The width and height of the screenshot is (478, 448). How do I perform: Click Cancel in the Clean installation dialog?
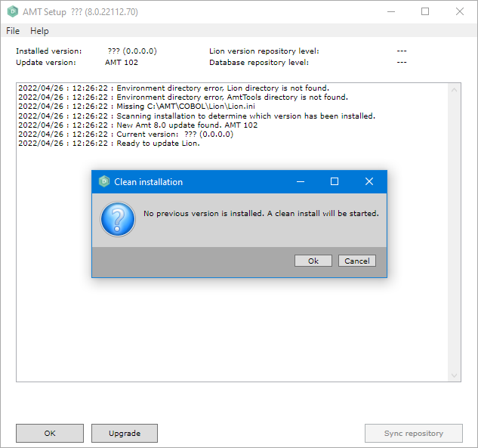pos(357,261)
